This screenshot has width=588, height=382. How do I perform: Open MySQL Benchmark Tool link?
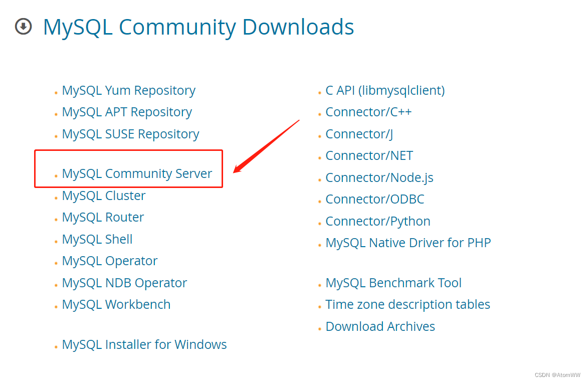pyautogui.click(x=394, y=283)
